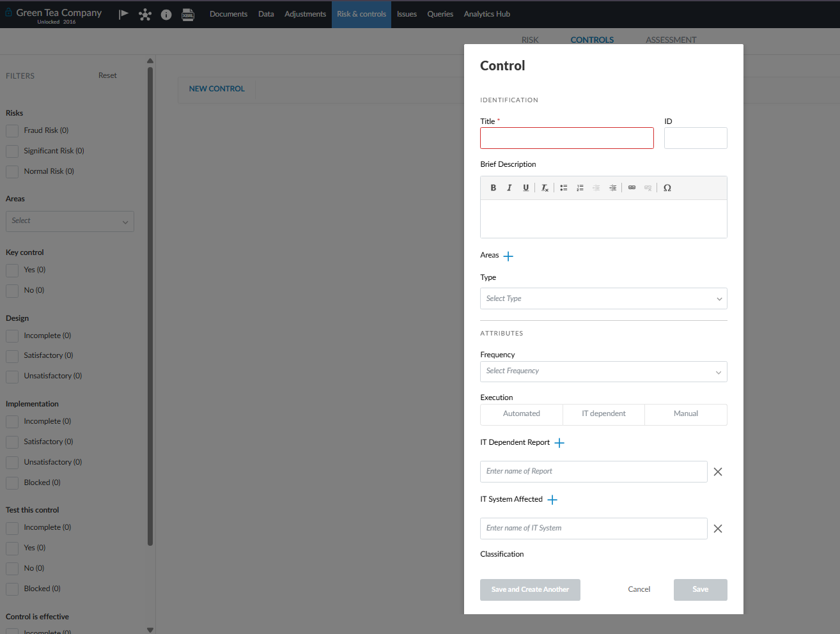The height and width of the screenshot is (634, 840).
Task: Click the flag icon in top bar
Action: click(124, 14)
